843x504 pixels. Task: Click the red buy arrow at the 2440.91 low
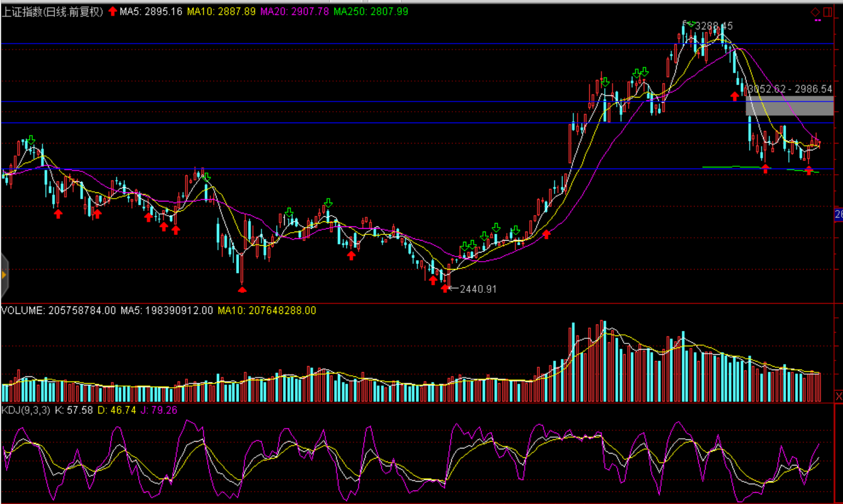click(x=445, y=288)
